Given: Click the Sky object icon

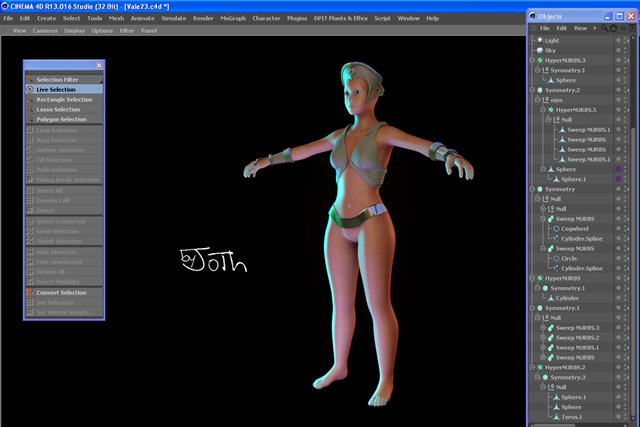Looking at the screenshot, I should click(x=540, y=50).
